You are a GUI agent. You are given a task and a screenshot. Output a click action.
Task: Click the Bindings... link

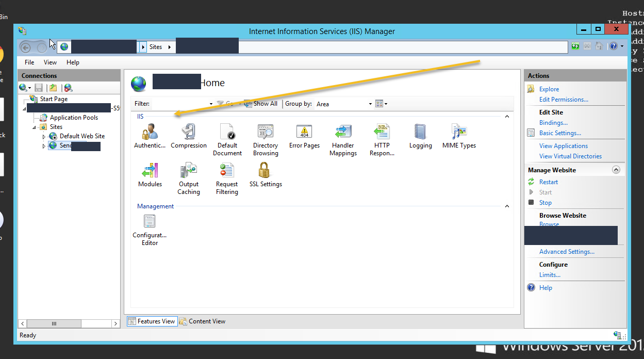pyautogui.click(x=553, y=123)
